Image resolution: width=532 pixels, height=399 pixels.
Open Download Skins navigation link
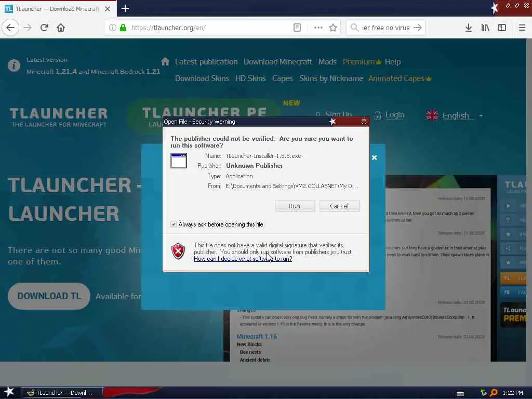(202, 78)
